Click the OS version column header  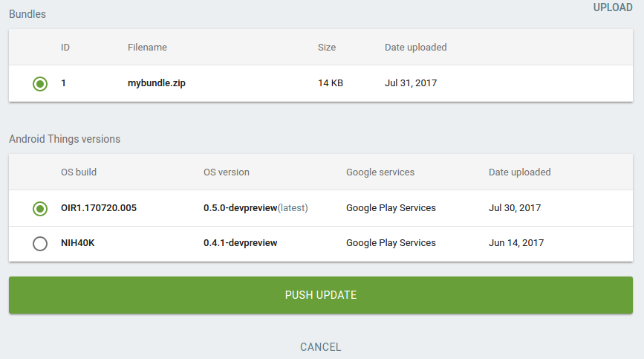point(227,172)
